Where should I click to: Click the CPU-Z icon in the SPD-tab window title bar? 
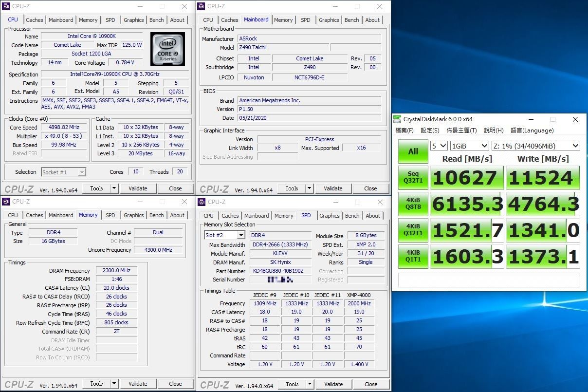[201, 202]
